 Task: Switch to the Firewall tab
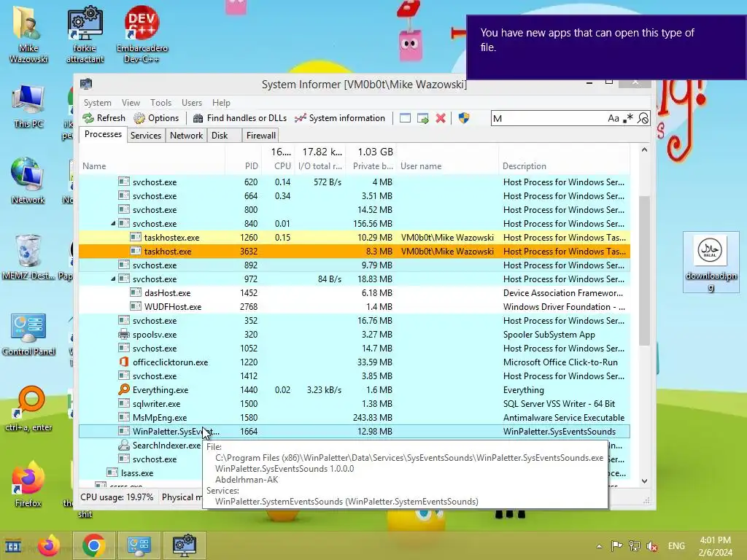coord(260,135)
